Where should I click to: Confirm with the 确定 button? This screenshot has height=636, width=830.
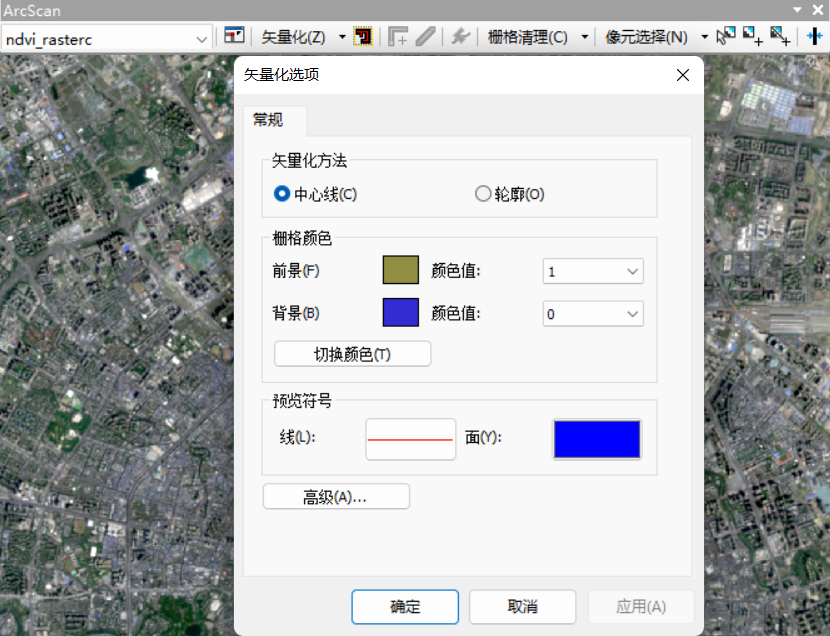tap(405, 606)
